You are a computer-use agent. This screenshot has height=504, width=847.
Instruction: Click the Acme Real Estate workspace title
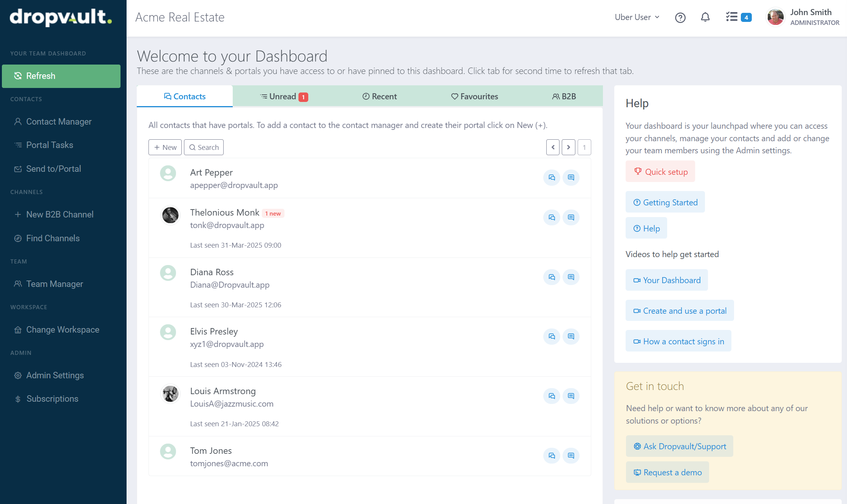click(180, 17)
